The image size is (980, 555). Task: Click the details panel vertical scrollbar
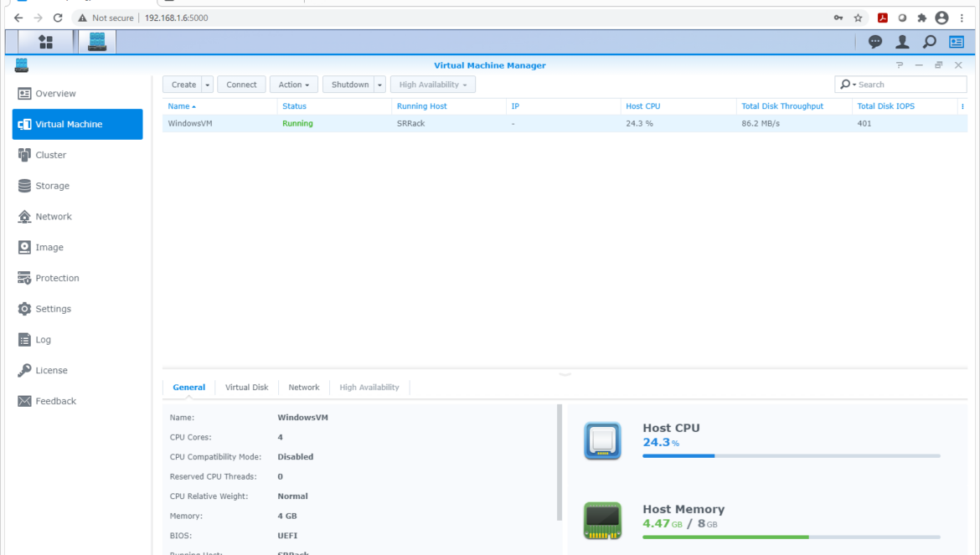point(560,463)
